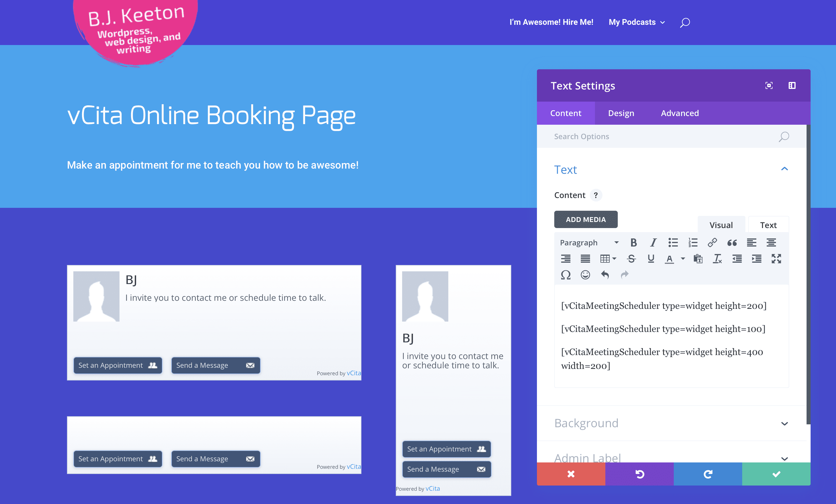Click the italic formatting icon
Image resolution: width=836 pixels, height=504 pixels.
[653, 242]
